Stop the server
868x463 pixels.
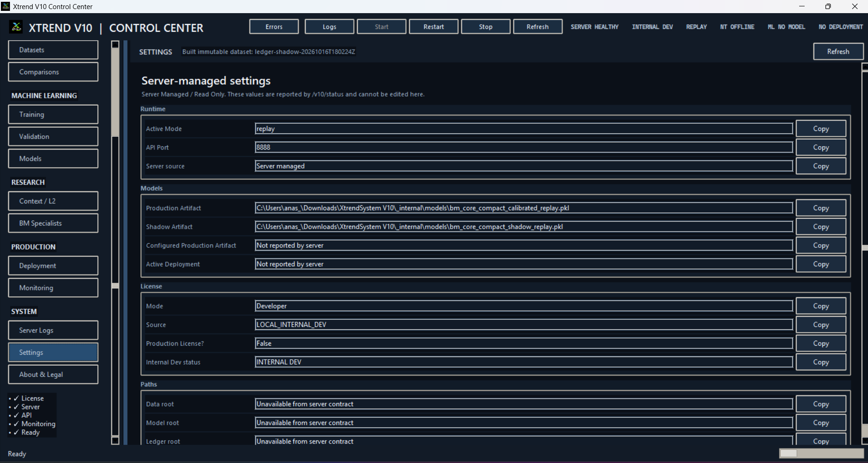pyautogui.click(x=486, y=27)
